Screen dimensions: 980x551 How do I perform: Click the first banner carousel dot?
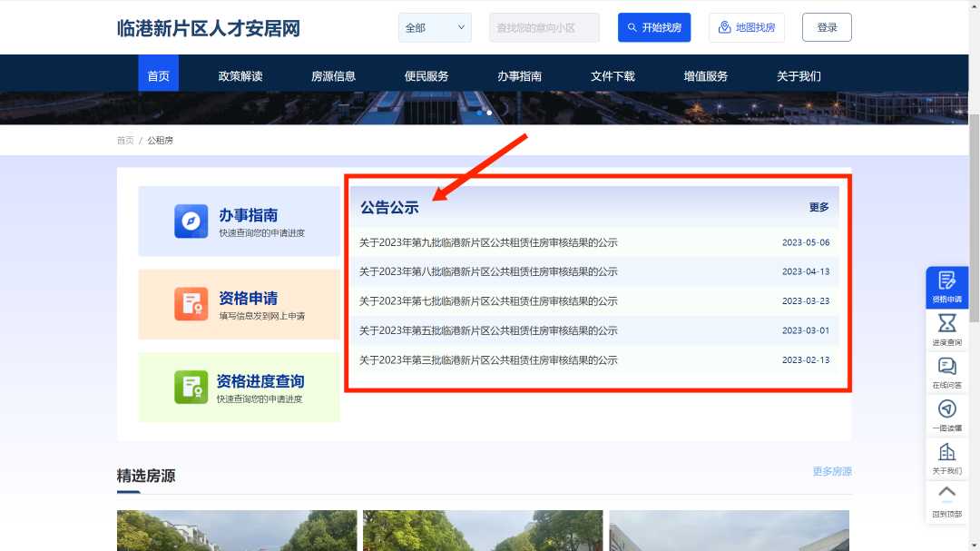(479, 113)
